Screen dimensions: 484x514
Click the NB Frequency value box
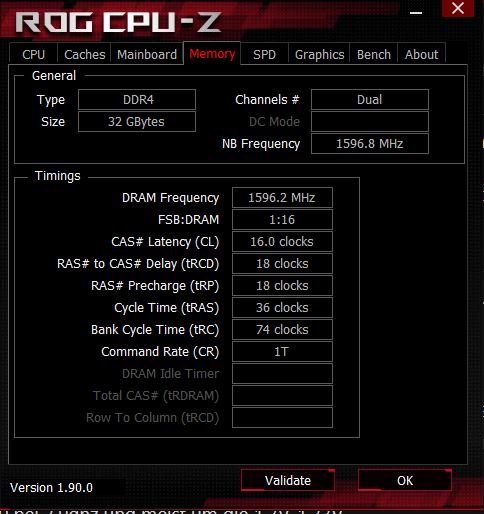370,144
